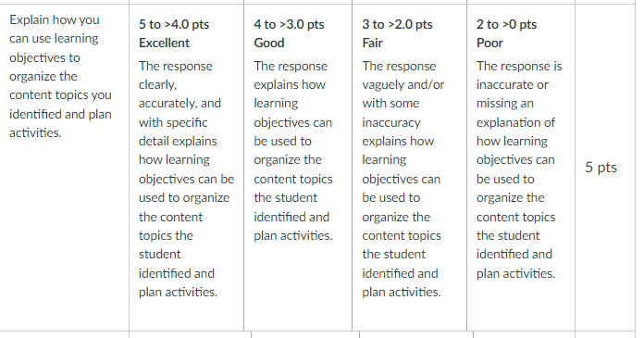Click 'explanation of how learning' text in Poor
644x338 pixels.
tap(515, 131)
